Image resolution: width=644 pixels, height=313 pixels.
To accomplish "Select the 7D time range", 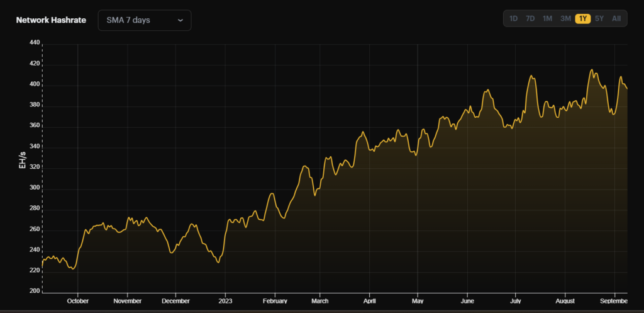I will (530, 18).
